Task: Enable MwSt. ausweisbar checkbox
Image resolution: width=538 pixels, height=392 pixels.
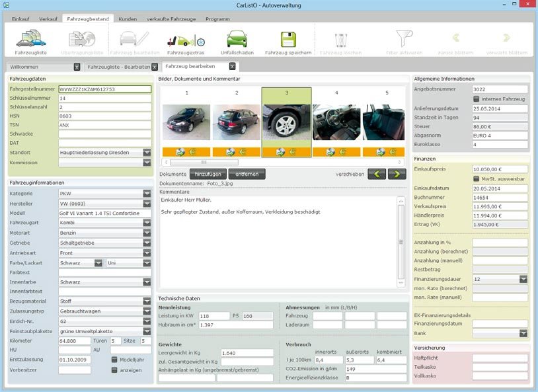Action: [x=477, y=178]
